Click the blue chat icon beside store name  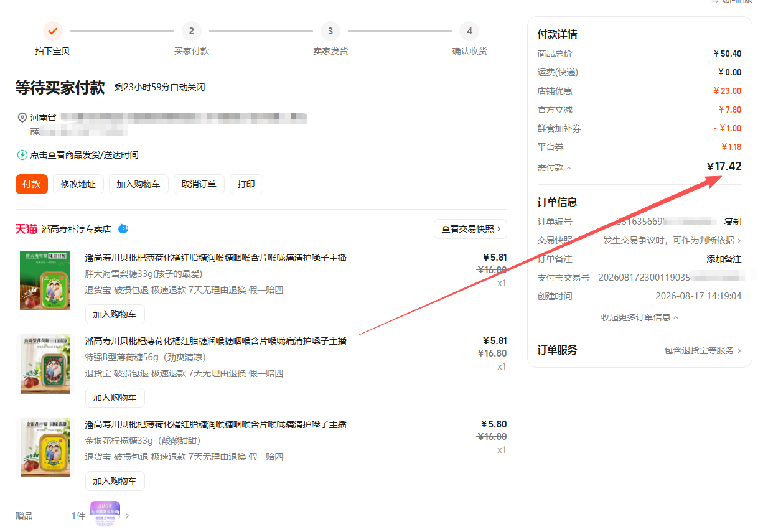pyautogui.click(x=123, y=228)
